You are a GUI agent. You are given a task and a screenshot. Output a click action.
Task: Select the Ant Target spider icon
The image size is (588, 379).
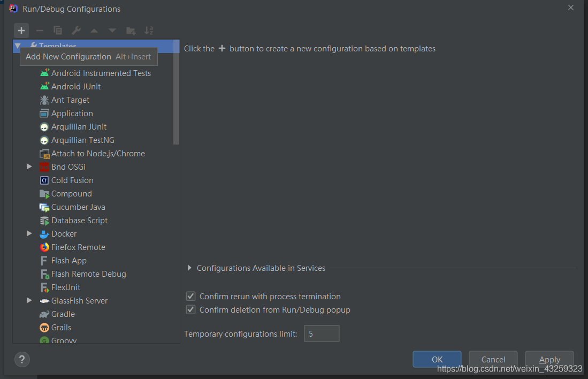tap(44, 100)
